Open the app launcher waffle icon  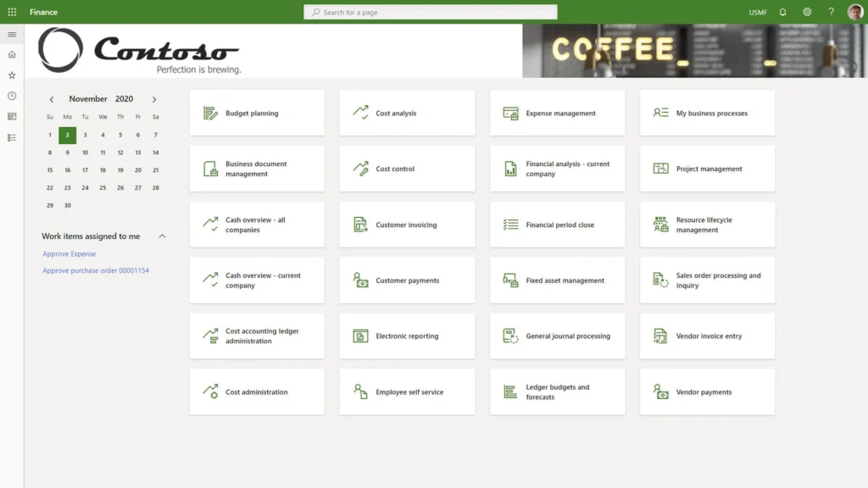pyautogui.click(x=12, y=12)
